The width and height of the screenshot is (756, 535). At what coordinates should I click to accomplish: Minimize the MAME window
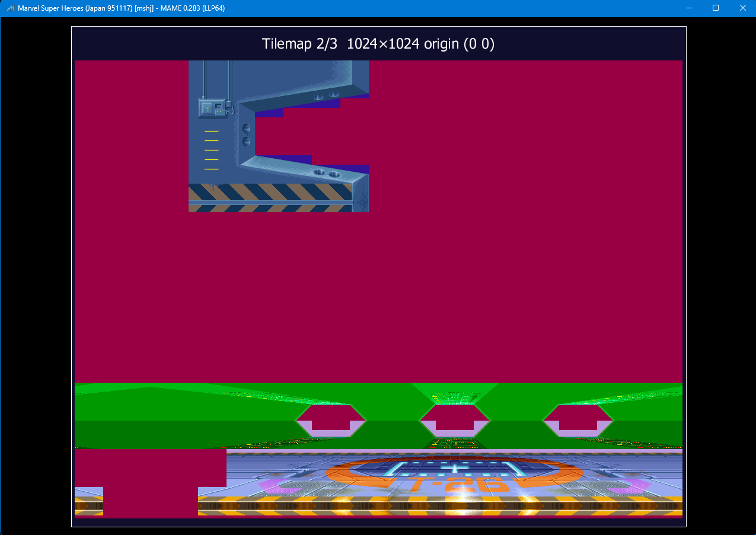[689, 8]
